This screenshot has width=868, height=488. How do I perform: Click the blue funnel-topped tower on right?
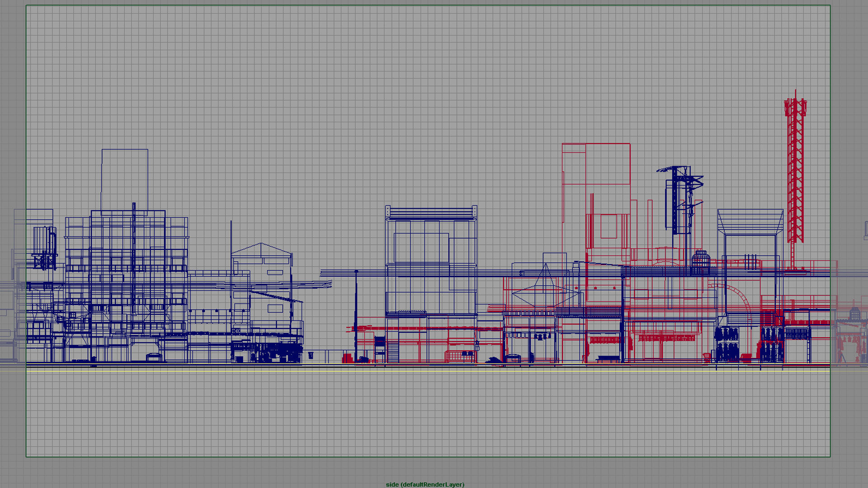[x=750, y=222]
